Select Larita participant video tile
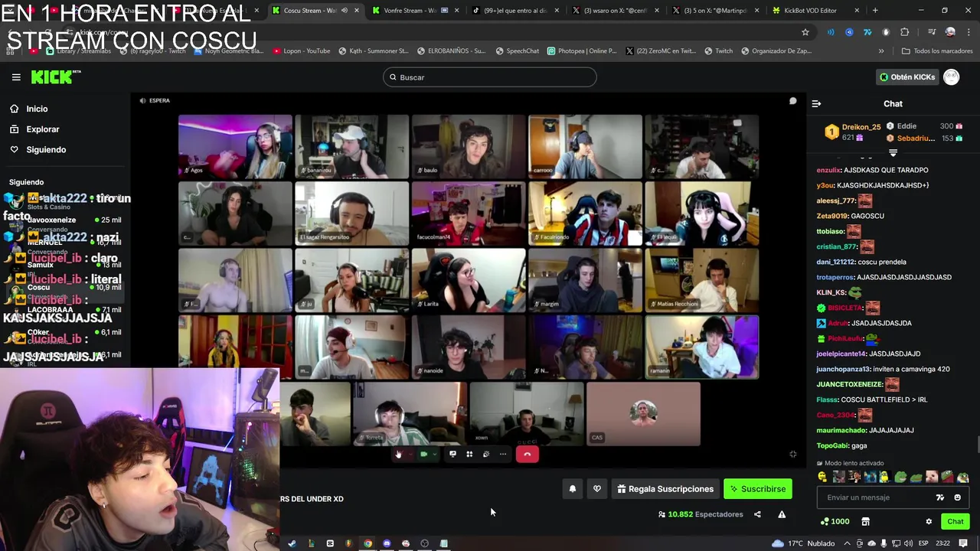The width and height of the screenshot is (980, 551). point(469,280)
